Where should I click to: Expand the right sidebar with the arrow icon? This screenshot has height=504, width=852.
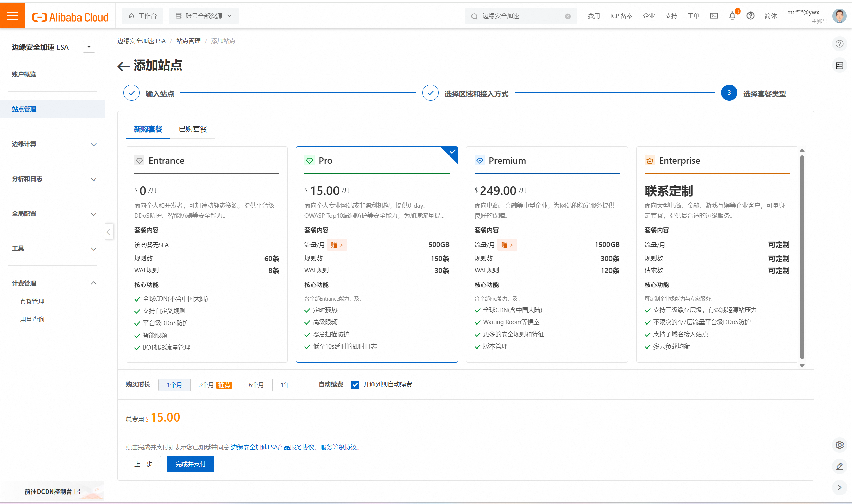tap(839, 487)
